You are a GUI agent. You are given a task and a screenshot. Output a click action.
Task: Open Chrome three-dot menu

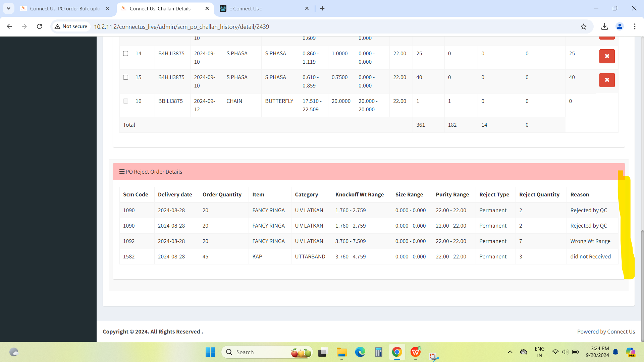point(635,26)
